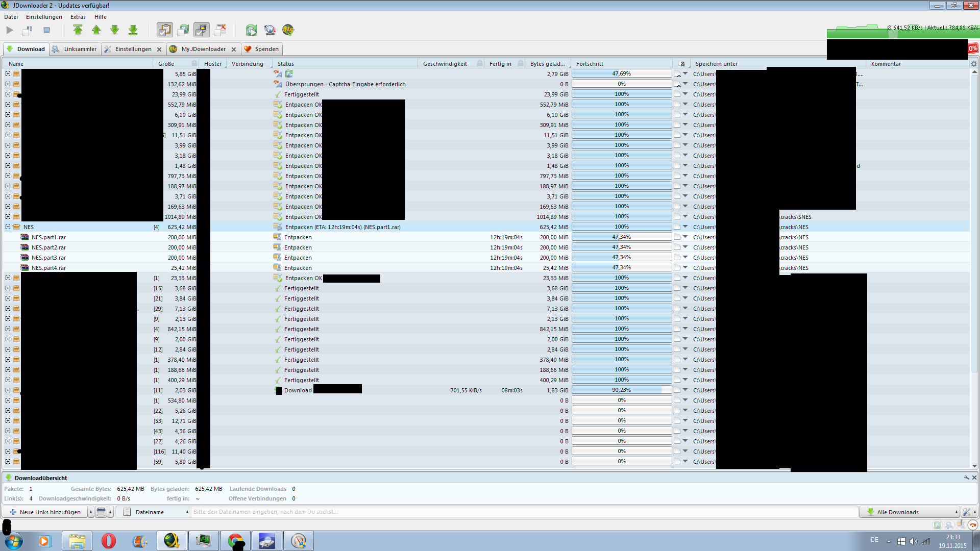
Task: Open Opera from the taskbar
Action: click(x=108, y=541)
